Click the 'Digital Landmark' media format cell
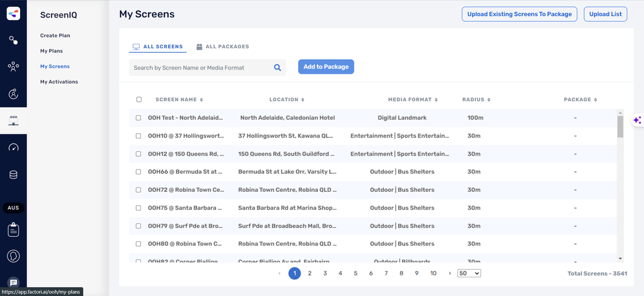 click(x=402, y=118)
